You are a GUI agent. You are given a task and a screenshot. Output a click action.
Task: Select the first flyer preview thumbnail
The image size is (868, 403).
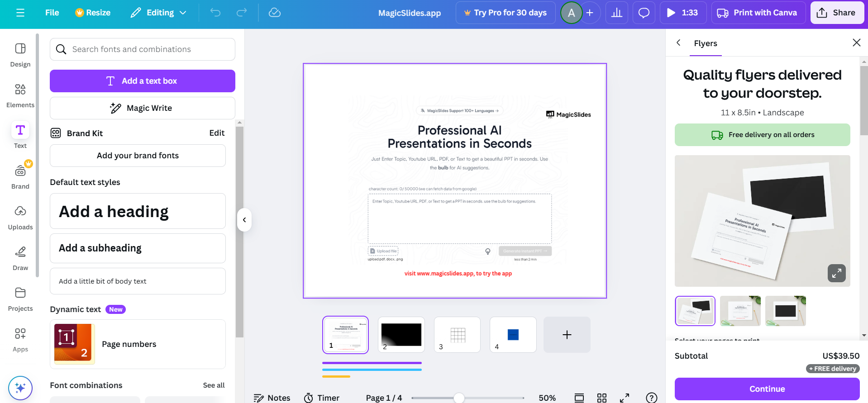coord(695,311)
